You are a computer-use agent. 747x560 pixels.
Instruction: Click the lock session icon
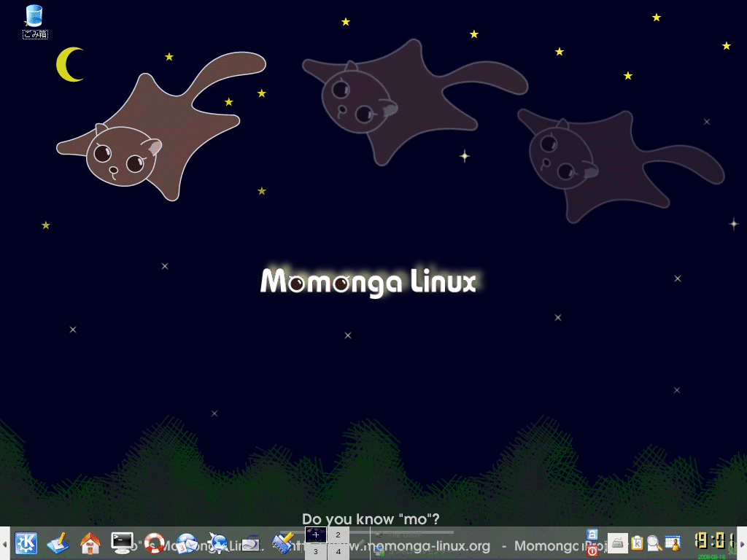[x=592, y=534]
